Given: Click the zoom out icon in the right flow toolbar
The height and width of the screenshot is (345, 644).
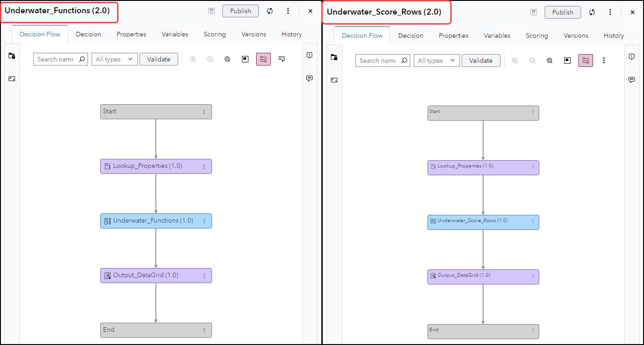Looking at the screenshot, I should (x=532, y=60).
